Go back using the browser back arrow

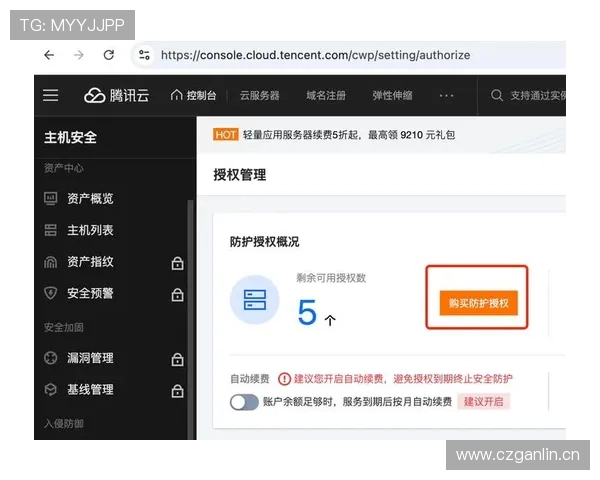point(49,55)
